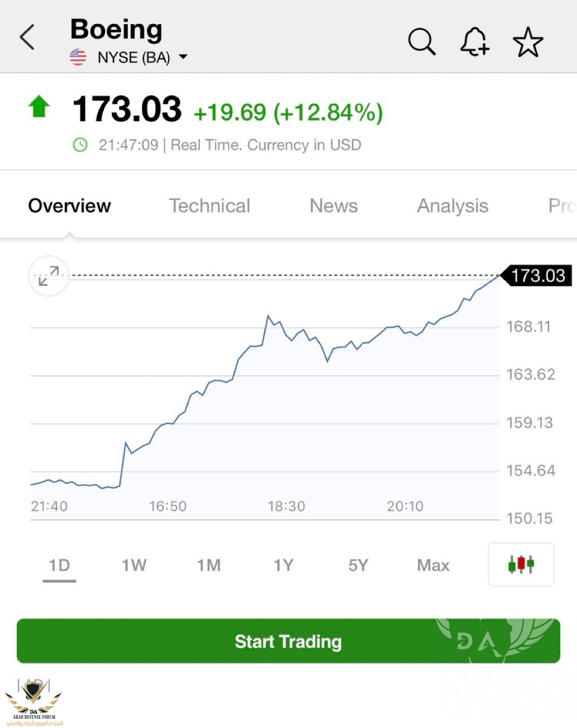
Task: Switch to candlestick chart view
Action: [521, 564]
